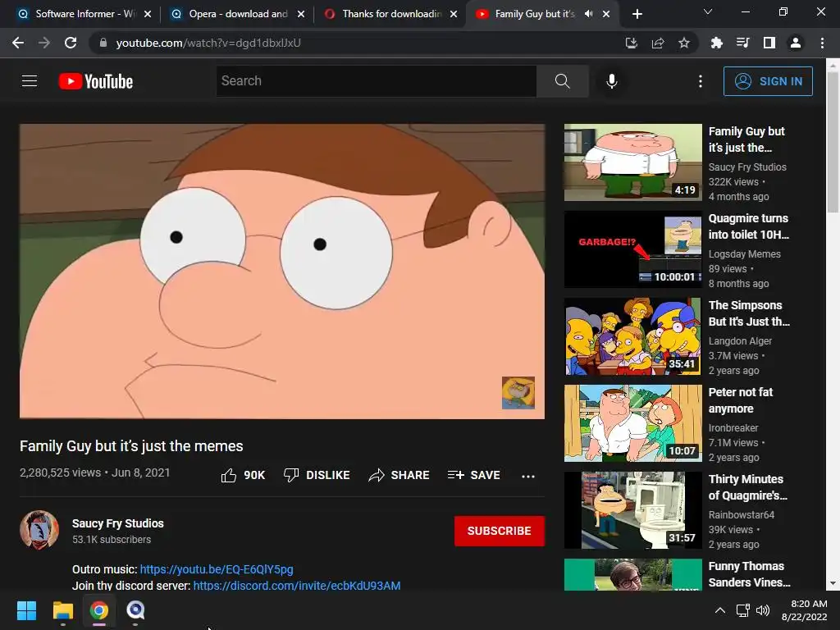Click inside the YouTube search field

tap(376, 81)
